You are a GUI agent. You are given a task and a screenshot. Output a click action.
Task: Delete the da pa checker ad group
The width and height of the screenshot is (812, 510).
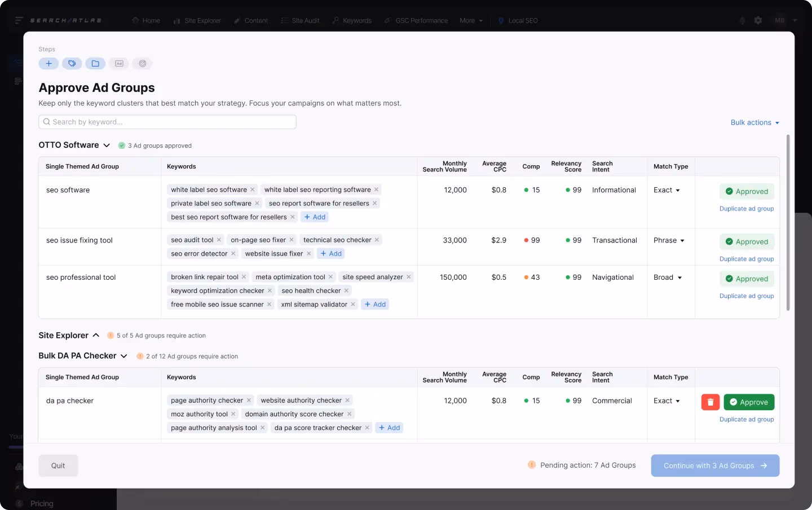pyautogui.click(x=710, y=402)
